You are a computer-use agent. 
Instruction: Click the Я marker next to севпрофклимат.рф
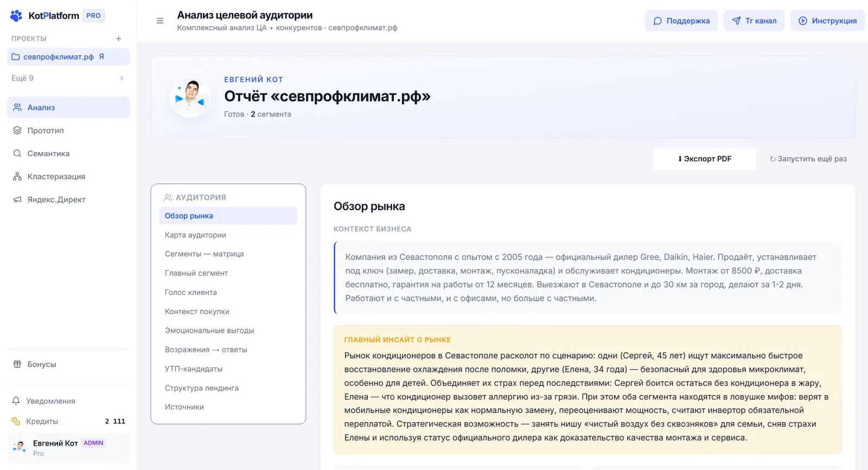point(101,56)
